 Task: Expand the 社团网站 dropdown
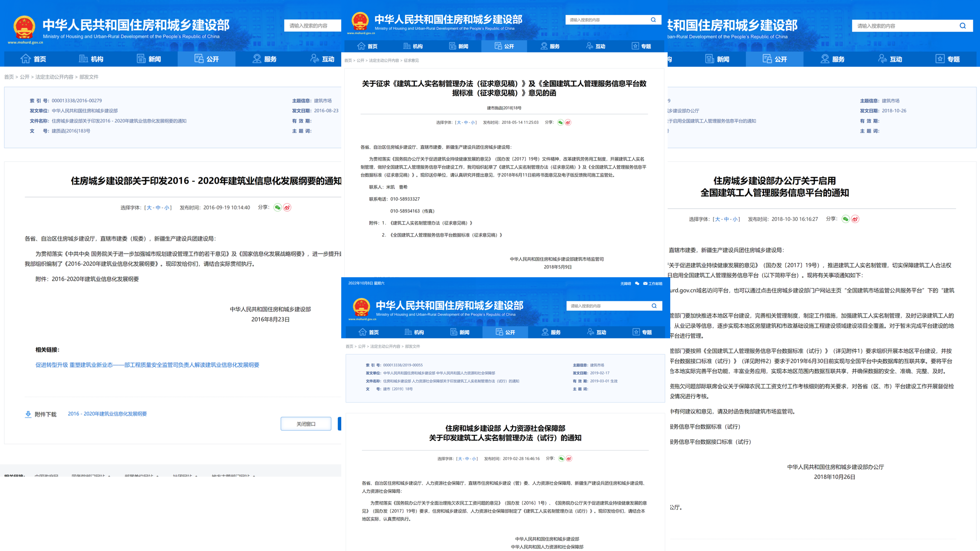183,475
